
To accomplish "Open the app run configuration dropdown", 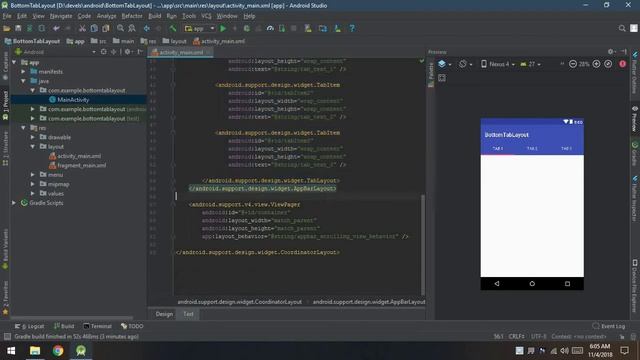I will point(200,29).
